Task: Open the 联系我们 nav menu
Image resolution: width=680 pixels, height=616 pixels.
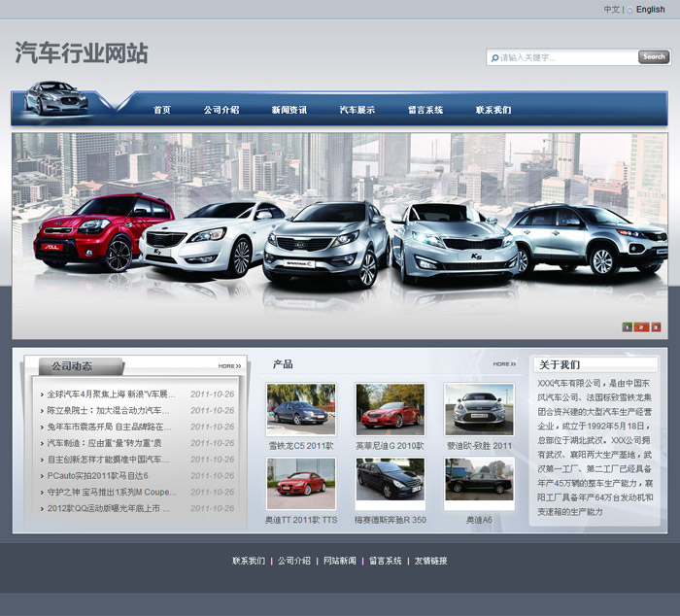Action: (x=493, y=110)
